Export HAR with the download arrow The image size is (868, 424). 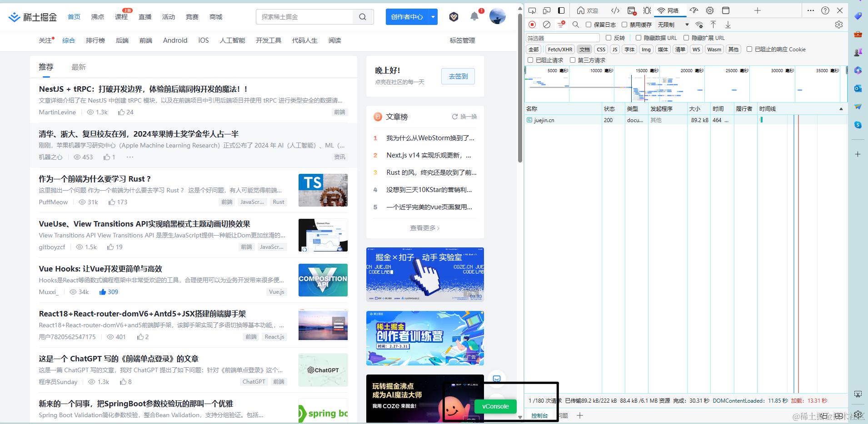point(728,25)
